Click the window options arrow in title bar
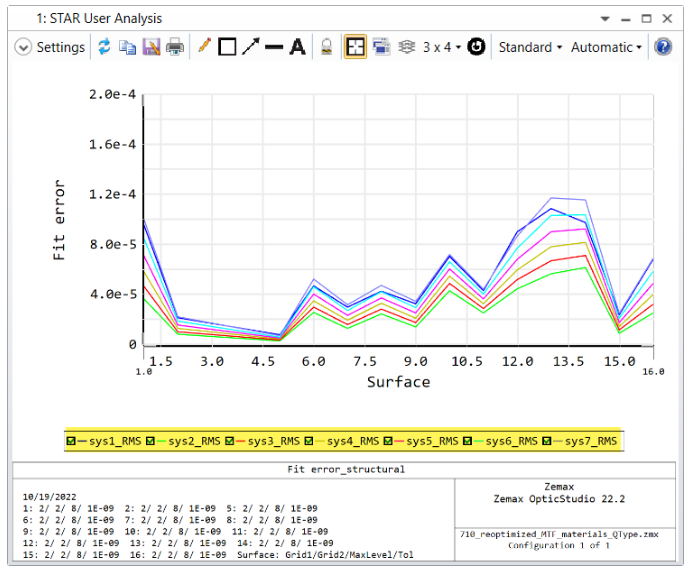 [x=604, y=18]
